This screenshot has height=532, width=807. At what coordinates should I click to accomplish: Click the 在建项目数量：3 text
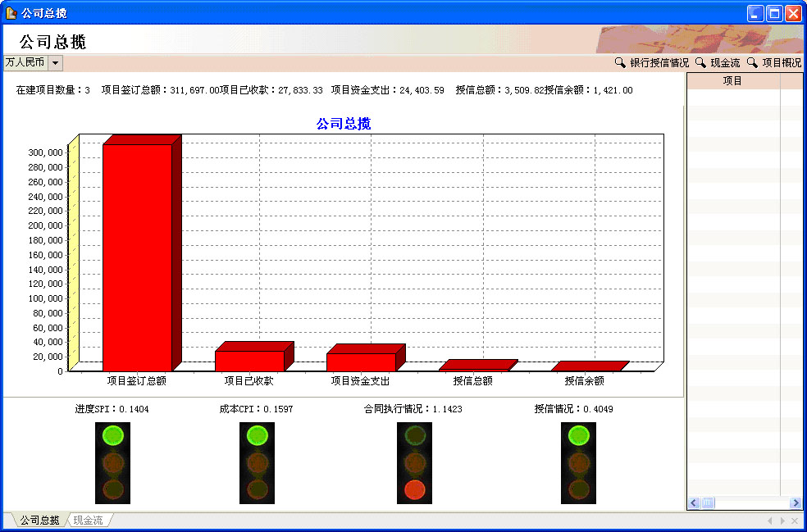[x=53, y=90]
